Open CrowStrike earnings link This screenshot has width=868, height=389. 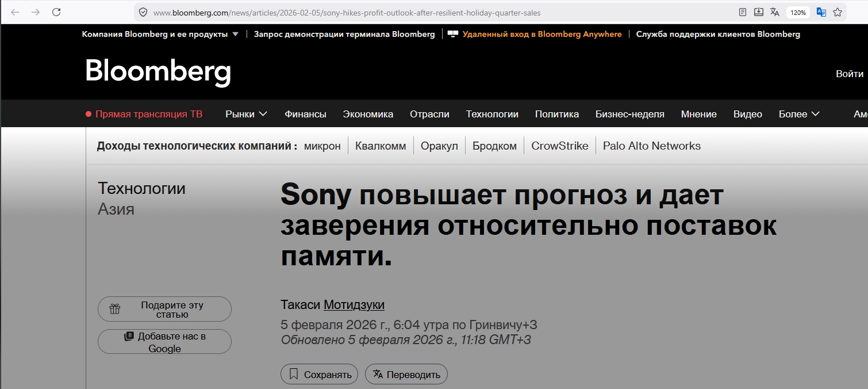pyautogui.click(x=560, y=146)
